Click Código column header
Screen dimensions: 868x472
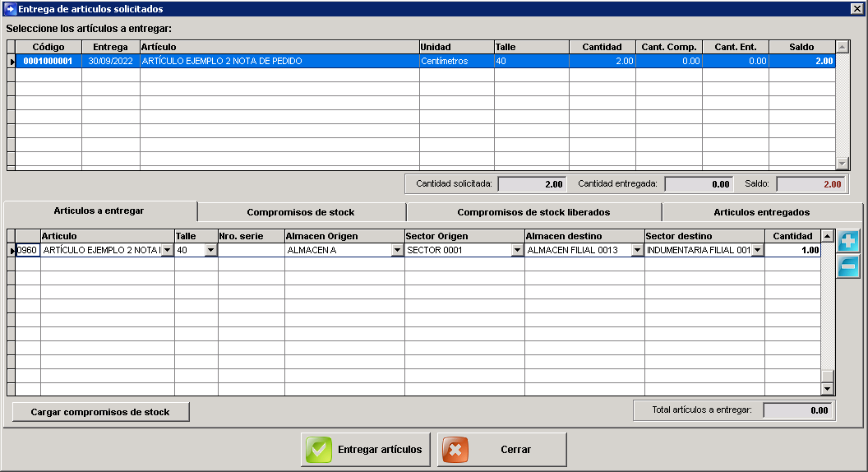click(x=48, y=47)
